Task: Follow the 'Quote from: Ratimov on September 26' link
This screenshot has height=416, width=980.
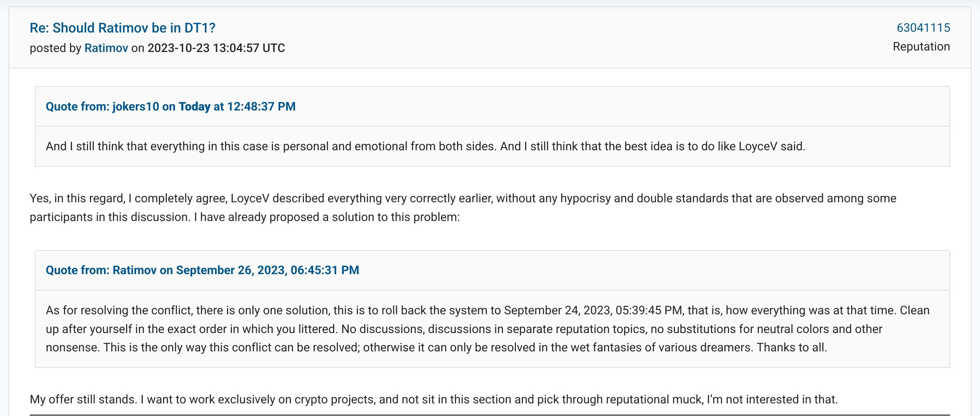Action: click(x=202, y=270)
